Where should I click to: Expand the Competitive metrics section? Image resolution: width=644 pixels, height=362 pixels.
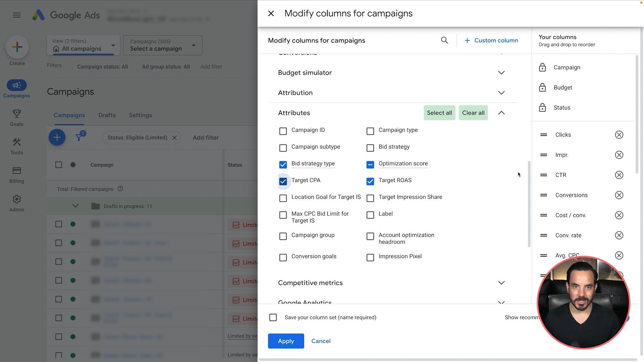501,283
